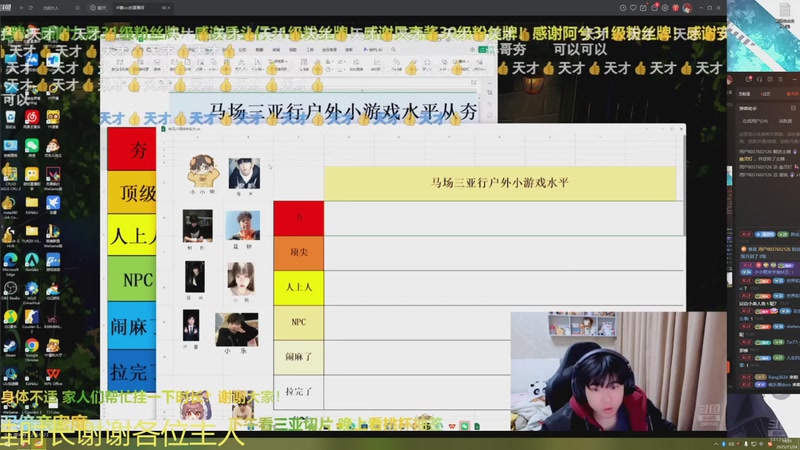
Task: Click the 拉完了 tier cell in front sheet
Action: tap(299, 392)
